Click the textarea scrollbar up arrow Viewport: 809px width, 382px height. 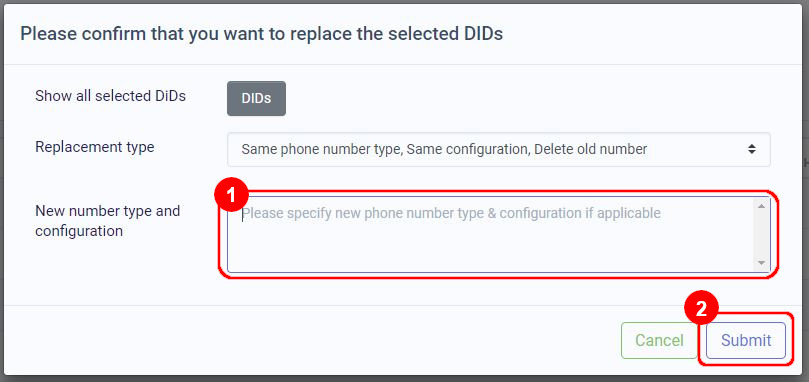[x=761, y=206]
